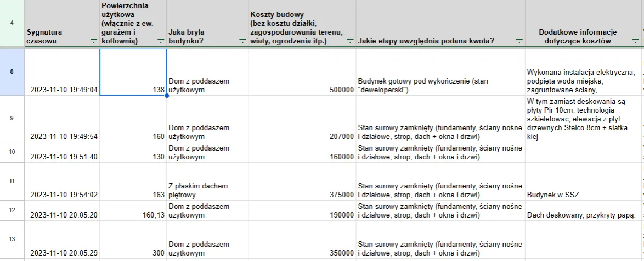Expand filter for Jakie etapy uwzględnia column

[519, 41]
